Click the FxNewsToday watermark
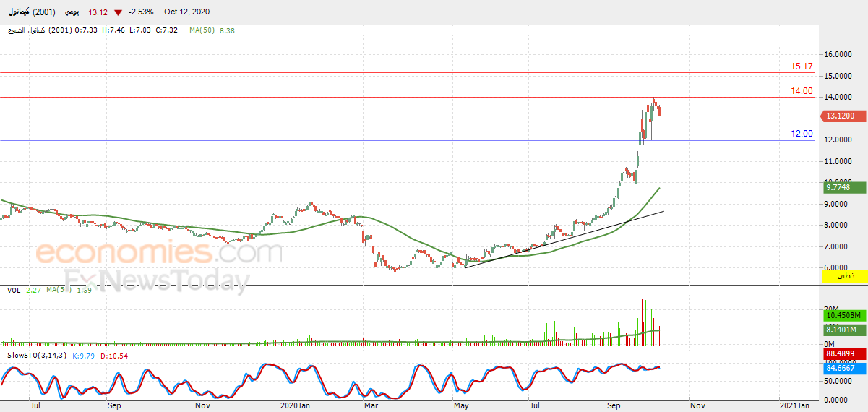 158,280
